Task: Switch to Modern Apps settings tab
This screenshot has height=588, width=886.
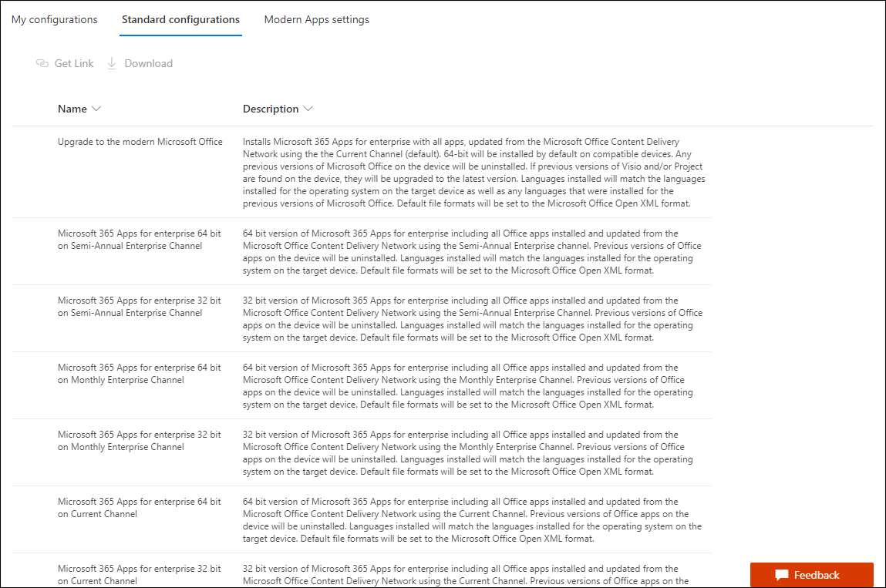Action: [316, 20]
